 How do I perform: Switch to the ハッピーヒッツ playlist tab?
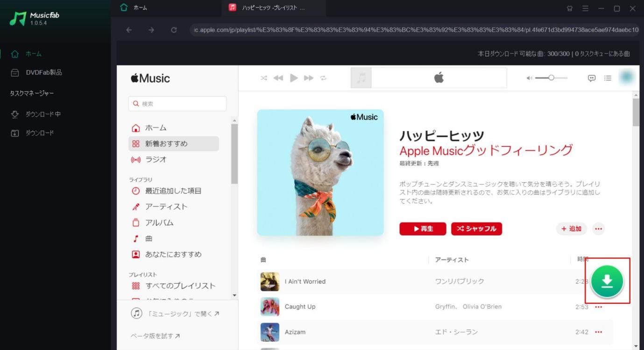[x=274, y=8]
